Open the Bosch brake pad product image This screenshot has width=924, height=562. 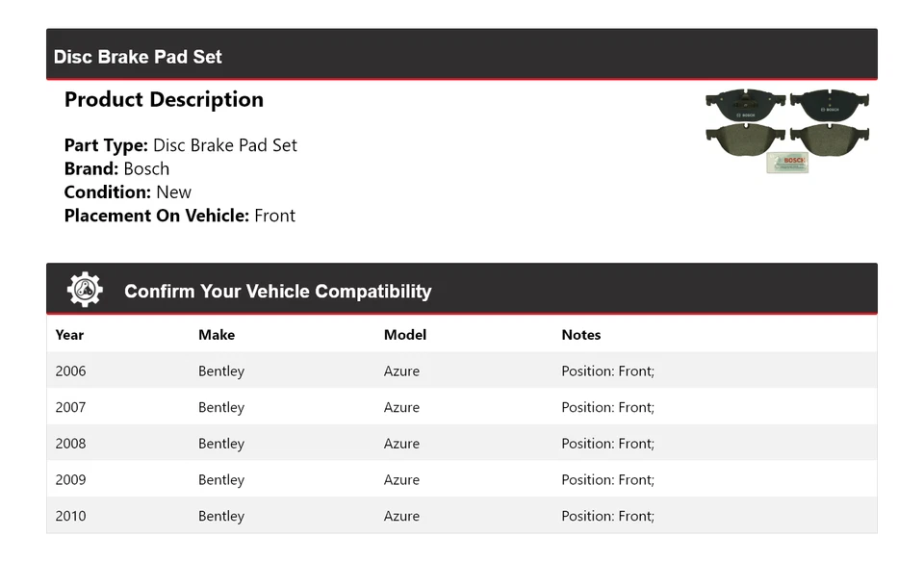[x=786, y=132]
